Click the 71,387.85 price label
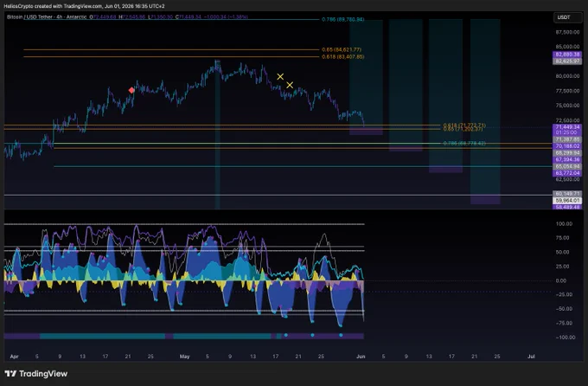This screenshot has width=588, height=386. (x=567, y=139)
